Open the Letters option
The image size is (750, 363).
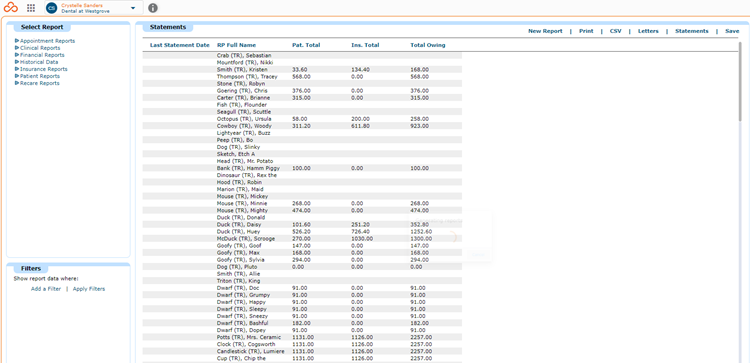[x=648, y=31]
